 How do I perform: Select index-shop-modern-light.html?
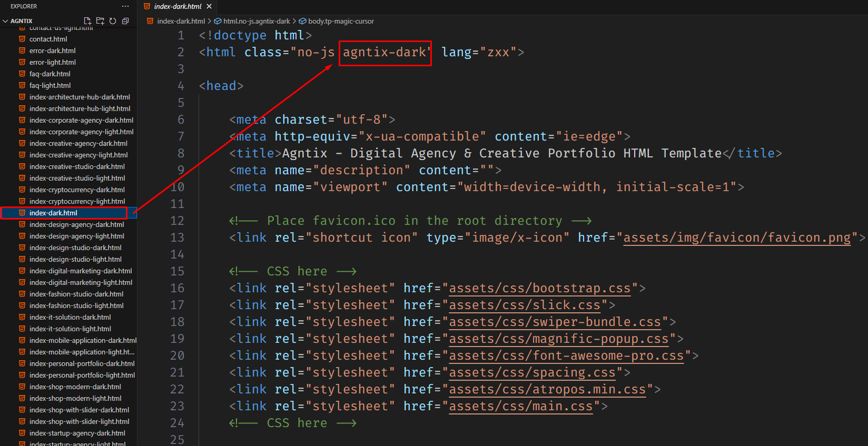click(75, 398)
